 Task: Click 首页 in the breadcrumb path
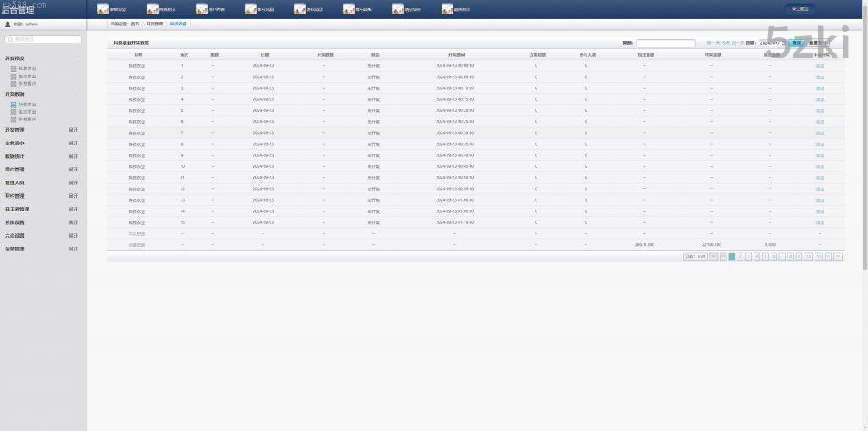[135, 25]
